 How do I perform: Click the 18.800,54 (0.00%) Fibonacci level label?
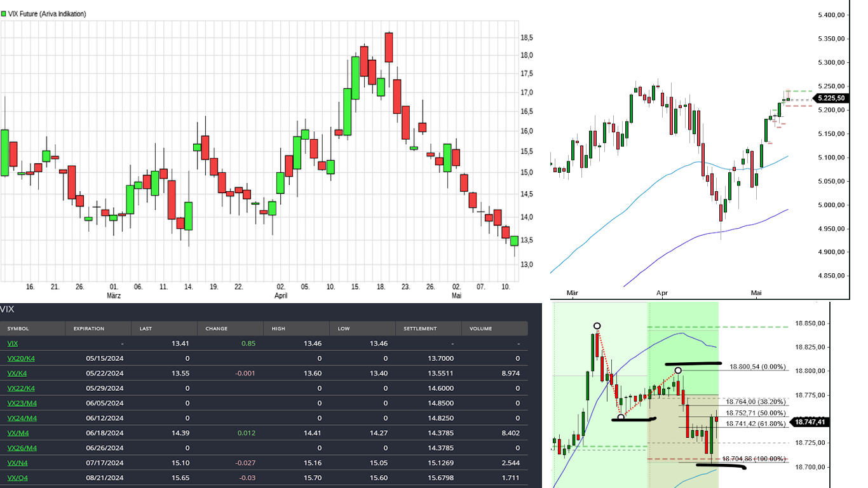(756, 366)
